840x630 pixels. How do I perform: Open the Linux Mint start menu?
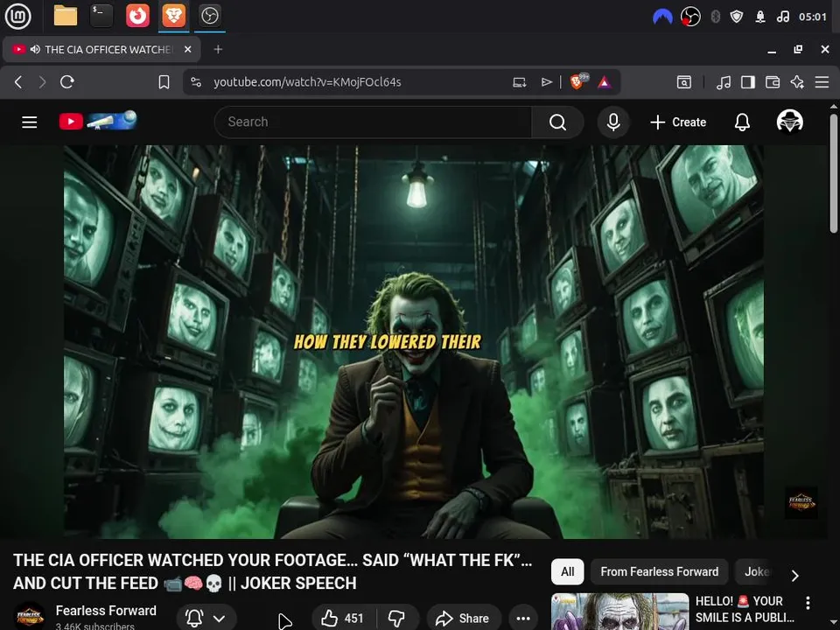(x=18, y=16)
